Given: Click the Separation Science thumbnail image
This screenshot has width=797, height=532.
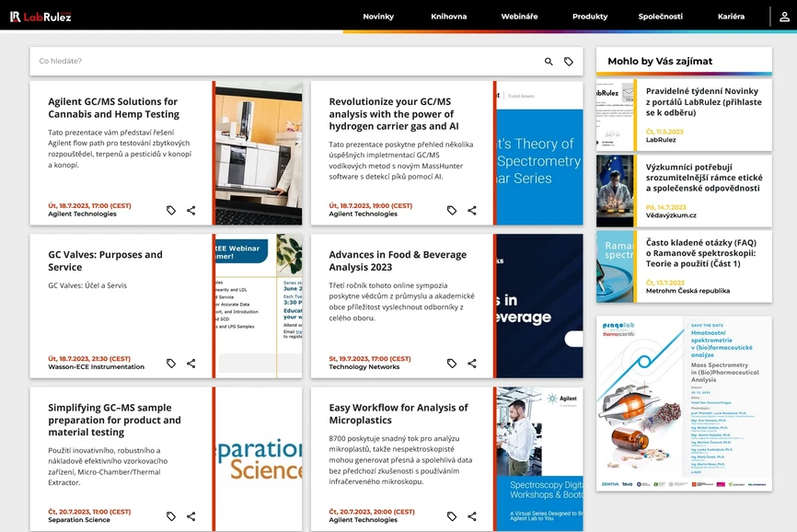Looking at the screenshot, I should [259, 458].
